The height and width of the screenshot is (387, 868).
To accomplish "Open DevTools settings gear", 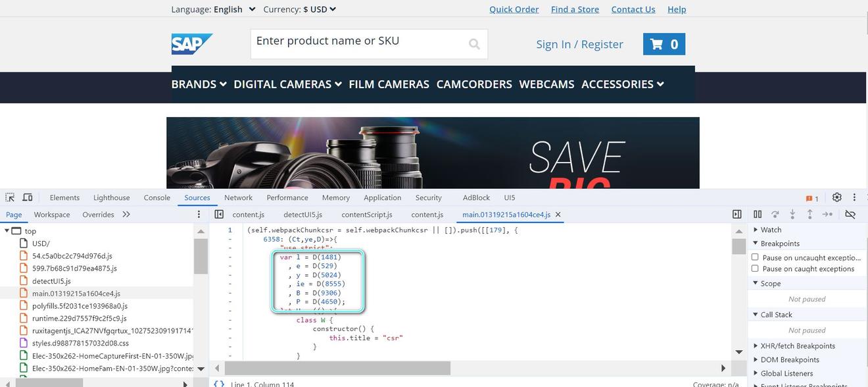I will click(836, 197).
